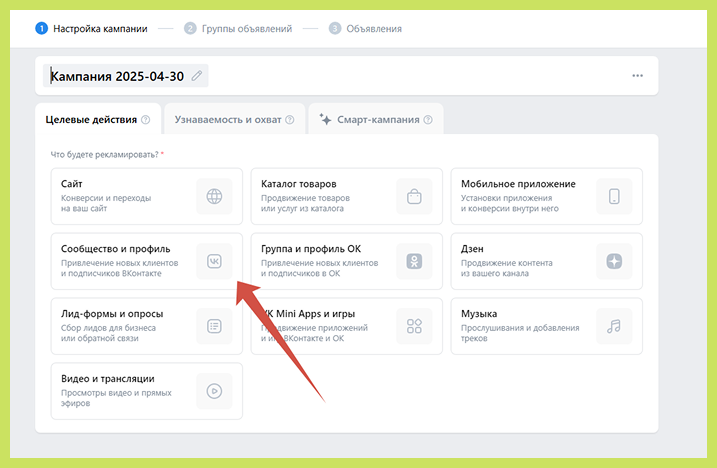Click the text Прослушивания и добавления треков
The height and width of the screenshot is (468, 717).
pos(520,333)
